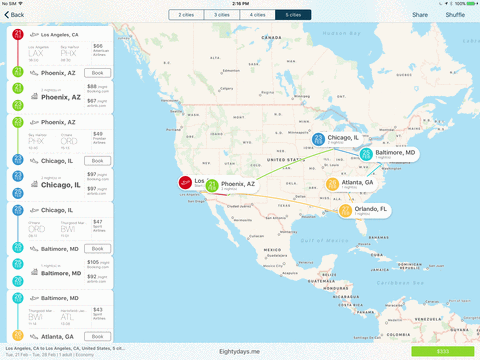Select the red Los Angeles start marker on the map
This screenshot has width=480, height=360.
click(185, 182)
